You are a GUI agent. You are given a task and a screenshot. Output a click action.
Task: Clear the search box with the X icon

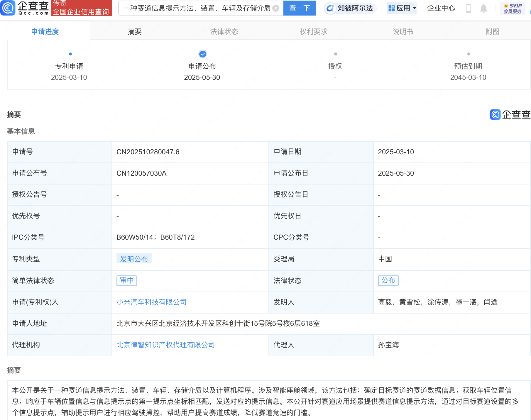click(x=276, y=8)
